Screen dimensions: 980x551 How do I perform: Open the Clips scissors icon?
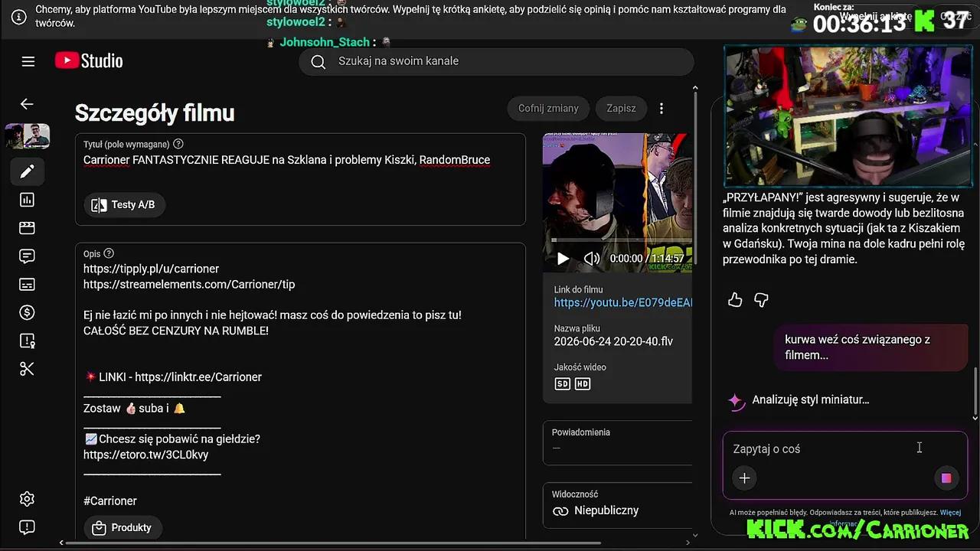27,369
